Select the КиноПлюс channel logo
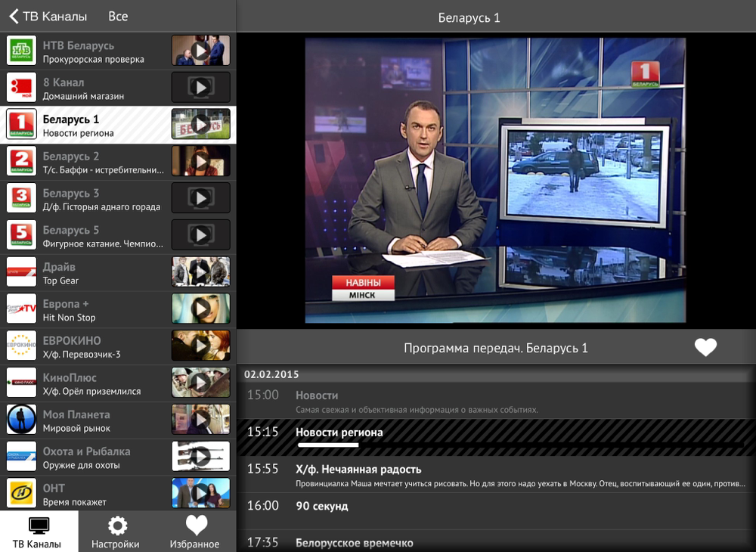The width and height of the screenshot is (756, 552). pos(21,383)
